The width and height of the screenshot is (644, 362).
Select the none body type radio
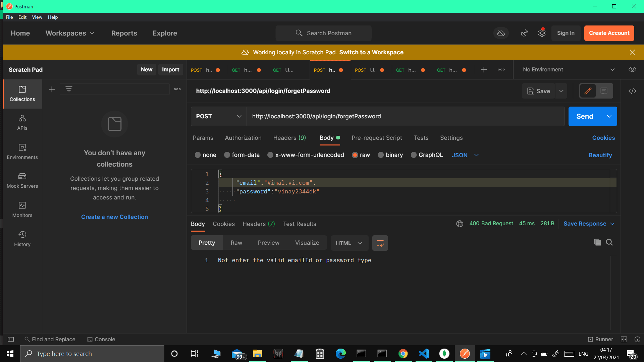click(198, 155)
